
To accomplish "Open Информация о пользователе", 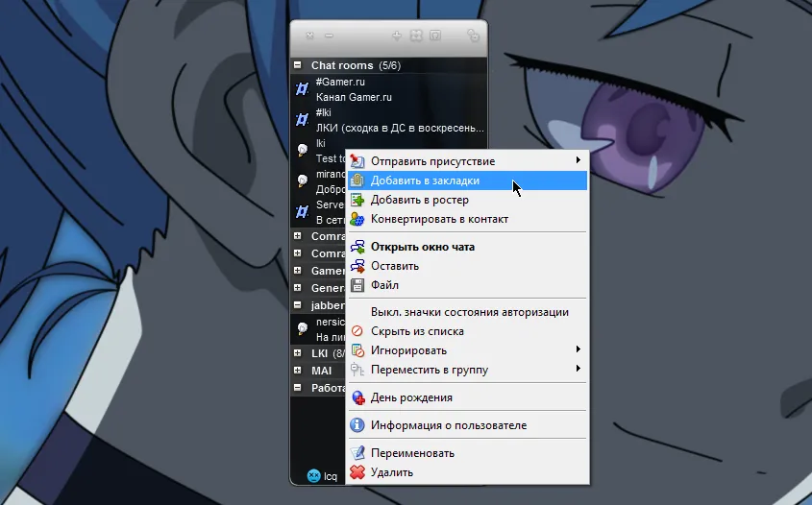I will [x=467, y=425].
